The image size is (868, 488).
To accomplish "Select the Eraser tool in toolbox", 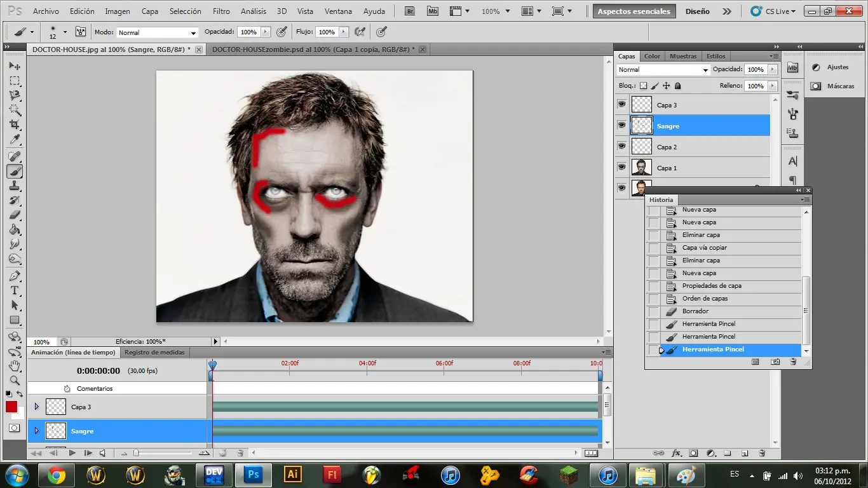I will pos(15,215).
